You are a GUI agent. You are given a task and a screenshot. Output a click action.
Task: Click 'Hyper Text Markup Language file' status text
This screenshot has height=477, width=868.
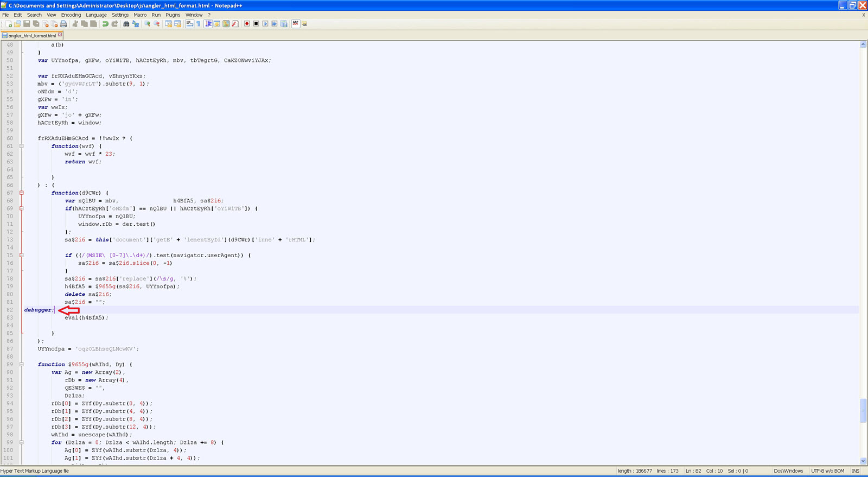point(35,471)
